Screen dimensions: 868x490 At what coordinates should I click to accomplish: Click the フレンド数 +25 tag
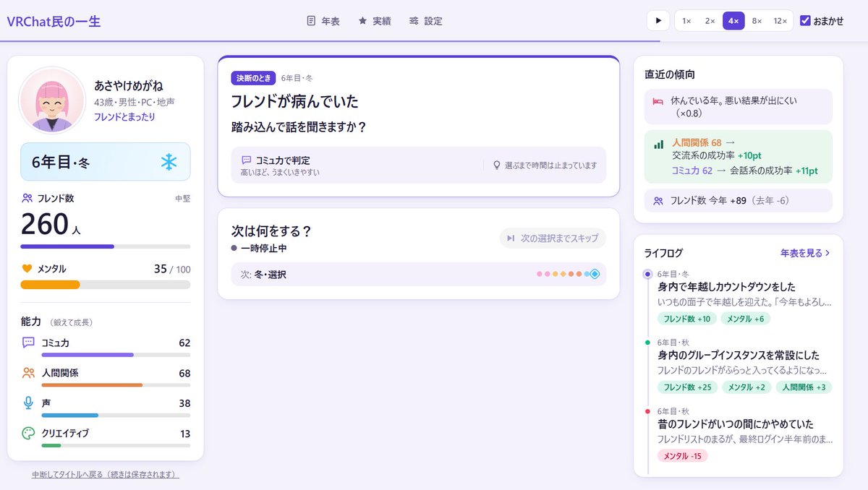686,387
